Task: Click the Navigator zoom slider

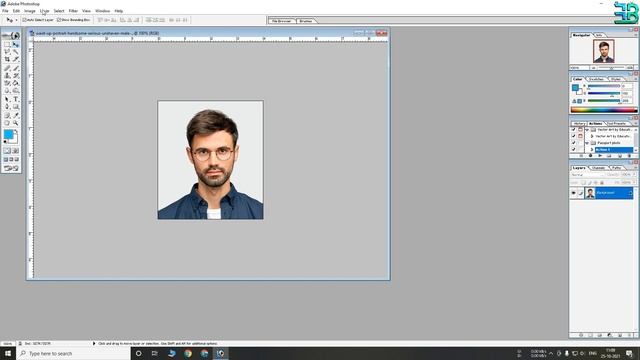Action: click(x=611, y=68)
